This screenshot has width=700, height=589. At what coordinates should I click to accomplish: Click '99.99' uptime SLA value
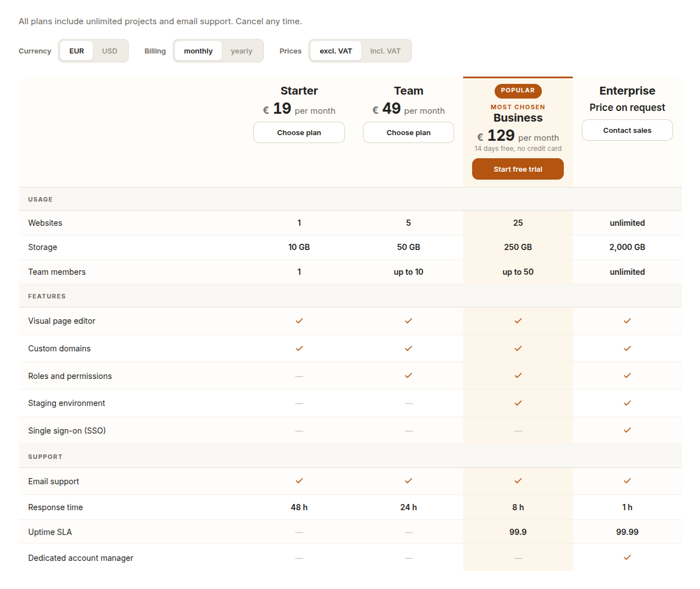627,532
